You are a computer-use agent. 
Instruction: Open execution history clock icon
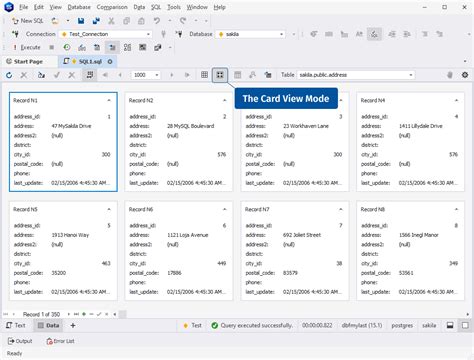point(67,47)
